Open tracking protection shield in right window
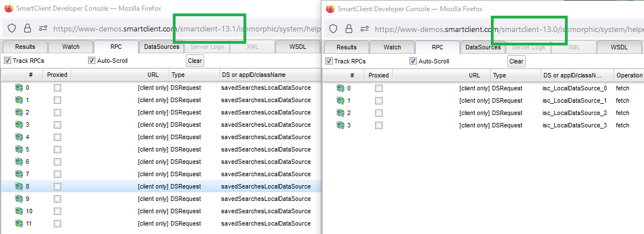 [333, 29]
